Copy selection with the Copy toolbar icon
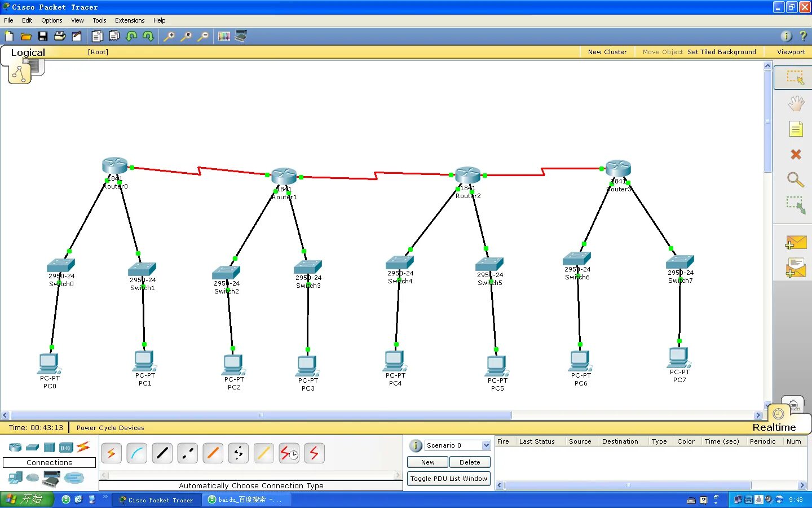The width and height of the screenshot is (812, 508). (97, 36)
